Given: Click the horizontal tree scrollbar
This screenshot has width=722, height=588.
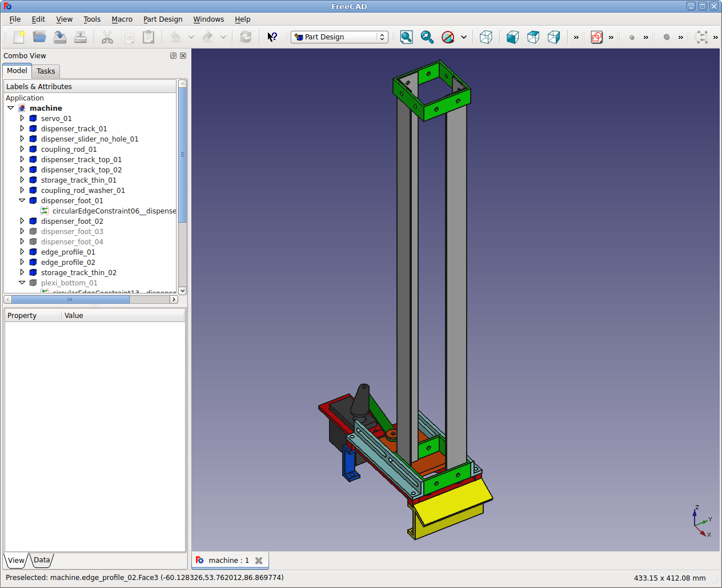Looking at the screenshot, I should (x=70, y=299).
